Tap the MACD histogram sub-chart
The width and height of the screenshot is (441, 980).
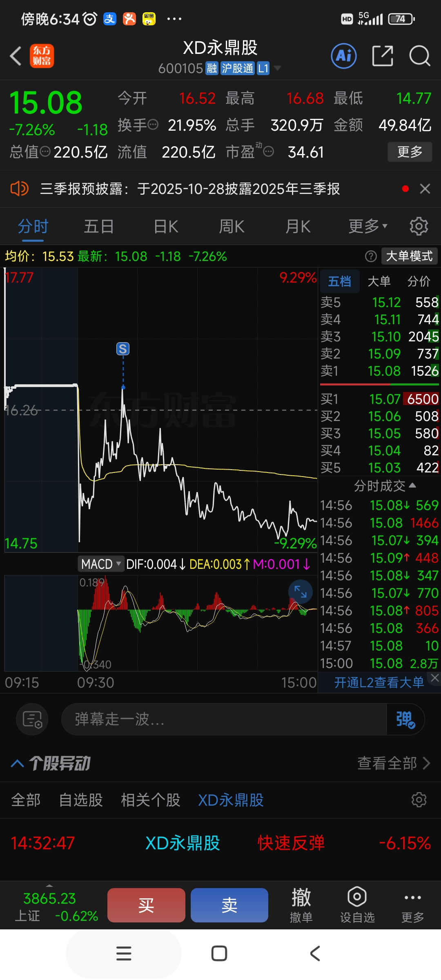point(161,623)
